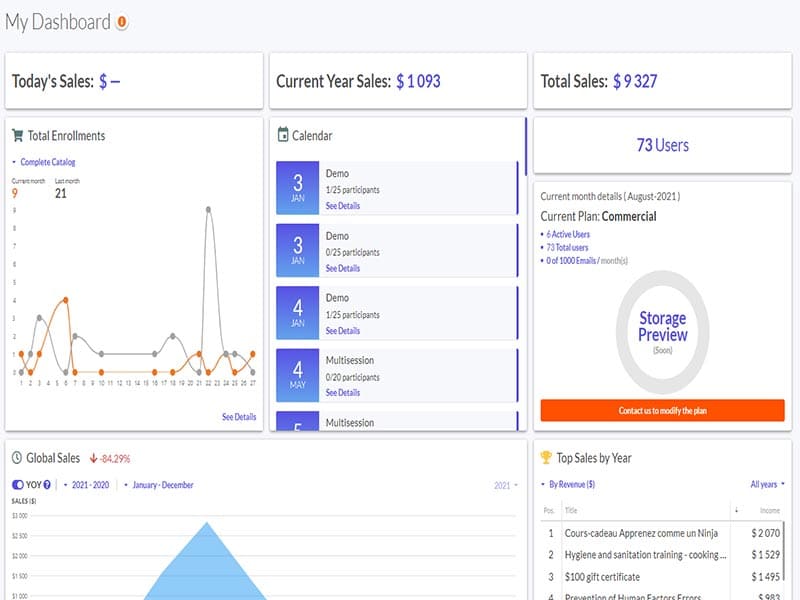
Task: Open the 2021 - 2020 year range dropdown
Action: point(86,485)
